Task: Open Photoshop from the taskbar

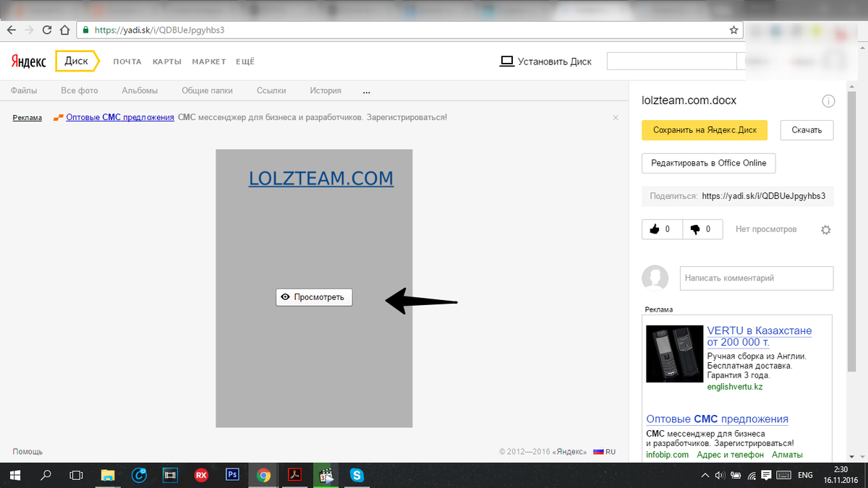Action: click(232, 476)
